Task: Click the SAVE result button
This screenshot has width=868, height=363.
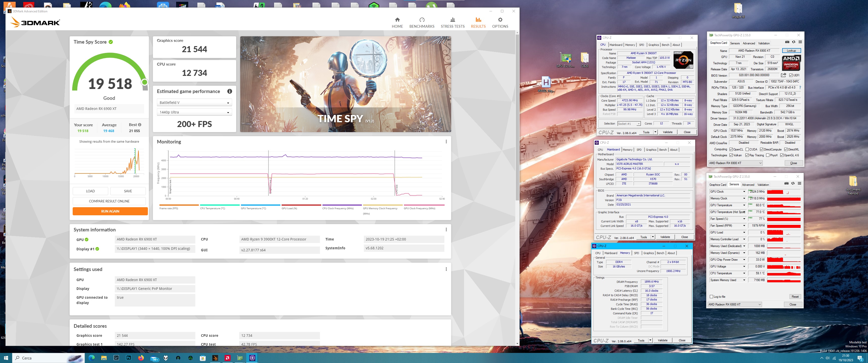Action: click(x=128, y=191)
